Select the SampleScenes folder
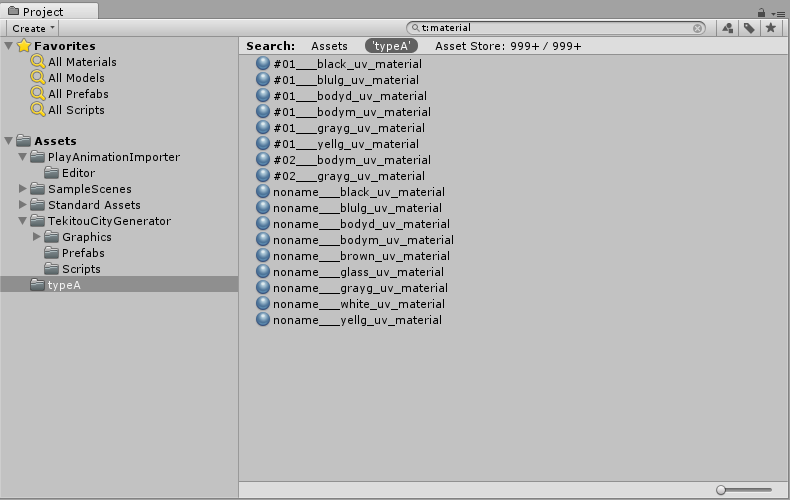 pyautogui.click(x=90, y=189)
